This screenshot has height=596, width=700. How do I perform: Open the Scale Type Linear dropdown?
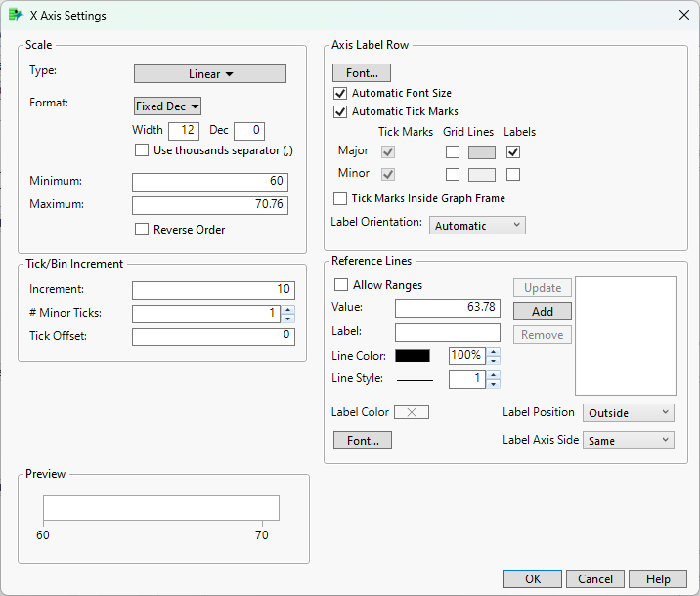(210, 74)
